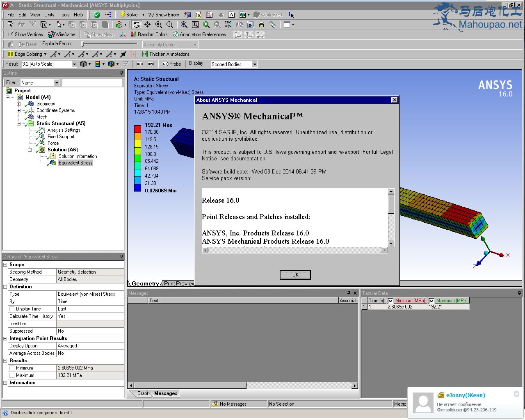This screenshot has width=525, height=420.
Task: Click Zoom To Fit icon
Action: pos(184,25)
